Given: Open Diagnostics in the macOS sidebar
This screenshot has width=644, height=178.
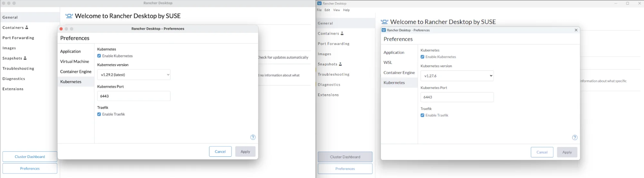Looking at the screenshot, I should [x=30, y=79].
